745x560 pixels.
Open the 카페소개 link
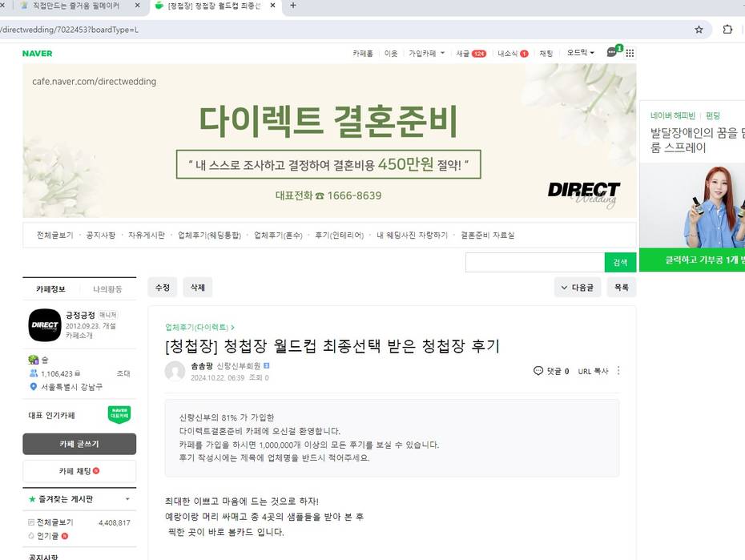click(x=79, y=336)
